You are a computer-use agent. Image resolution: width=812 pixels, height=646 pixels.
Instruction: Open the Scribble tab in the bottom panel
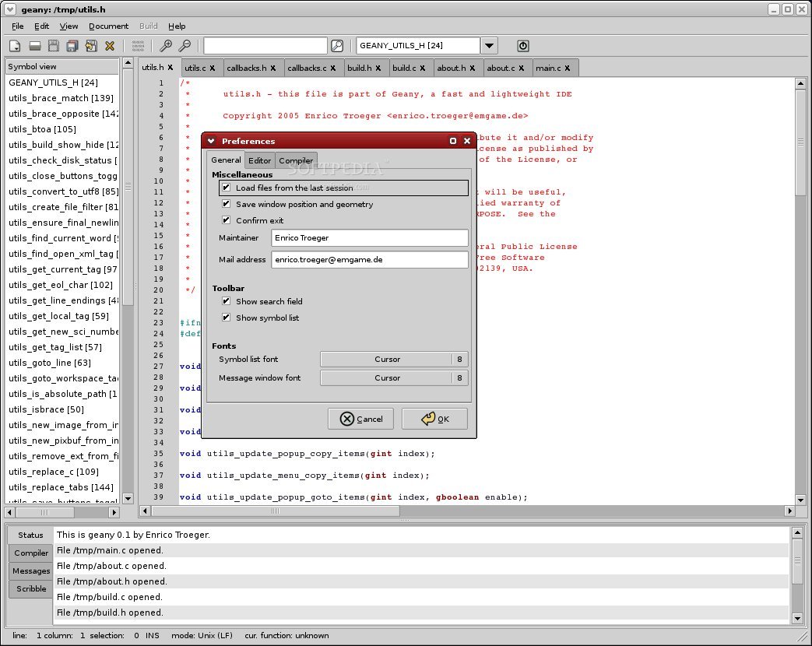(31, 588)
